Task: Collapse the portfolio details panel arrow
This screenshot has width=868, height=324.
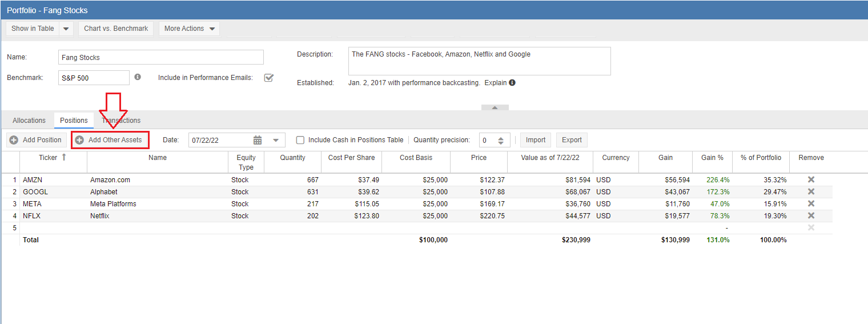Action: point(495,107)
